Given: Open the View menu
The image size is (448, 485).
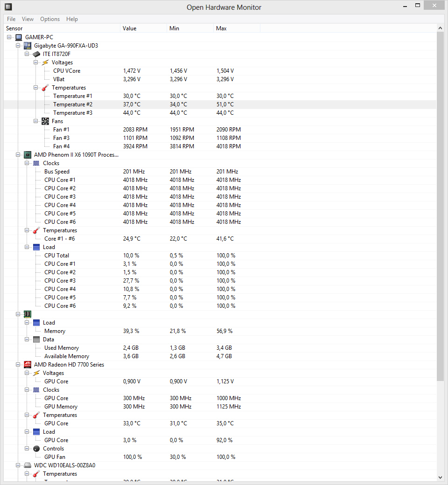Looking at the screenshot, I should 28,19.
